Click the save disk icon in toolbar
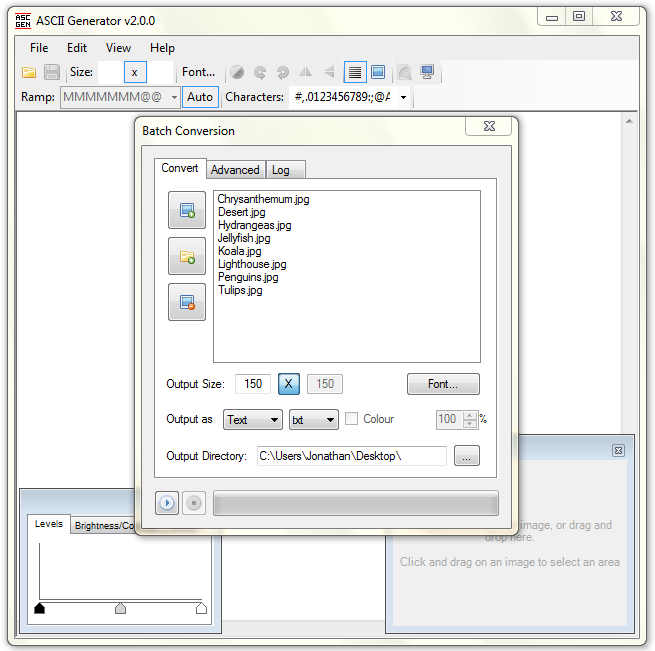This screenshot has width=655, height=651. click(52, 72)
